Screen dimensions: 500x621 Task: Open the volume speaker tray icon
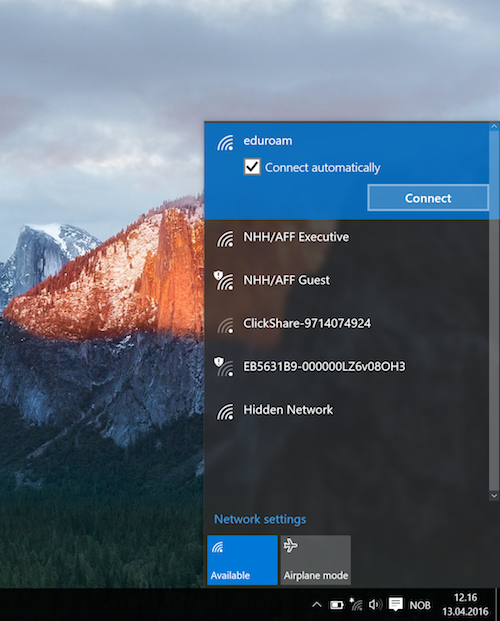[x=375, y=604]
